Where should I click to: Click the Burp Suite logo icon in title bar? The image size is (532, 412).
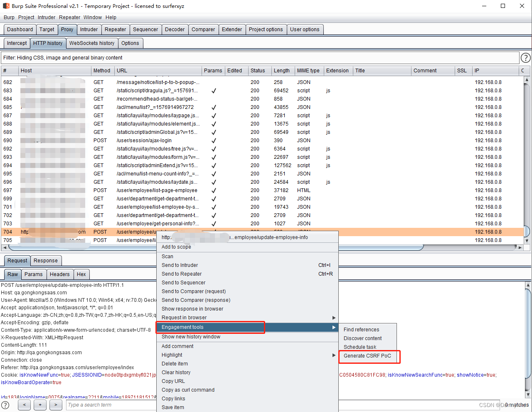click(x=6, y=6)
